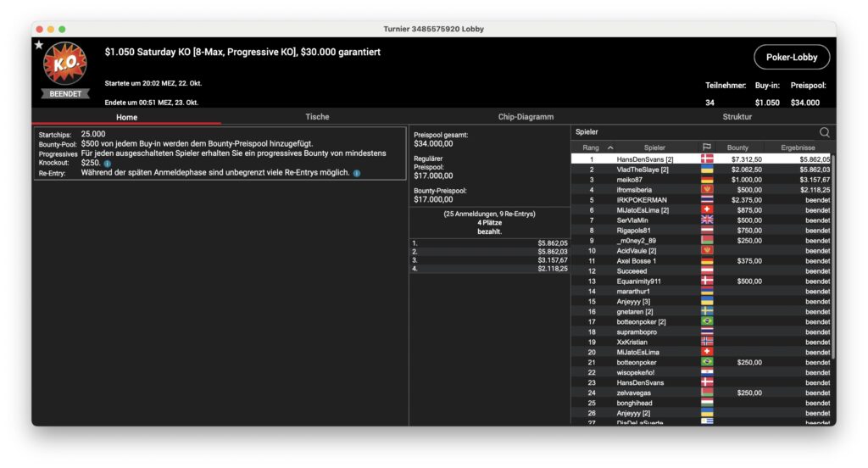Open info icon next to Progressive Knockout $250

108,163
